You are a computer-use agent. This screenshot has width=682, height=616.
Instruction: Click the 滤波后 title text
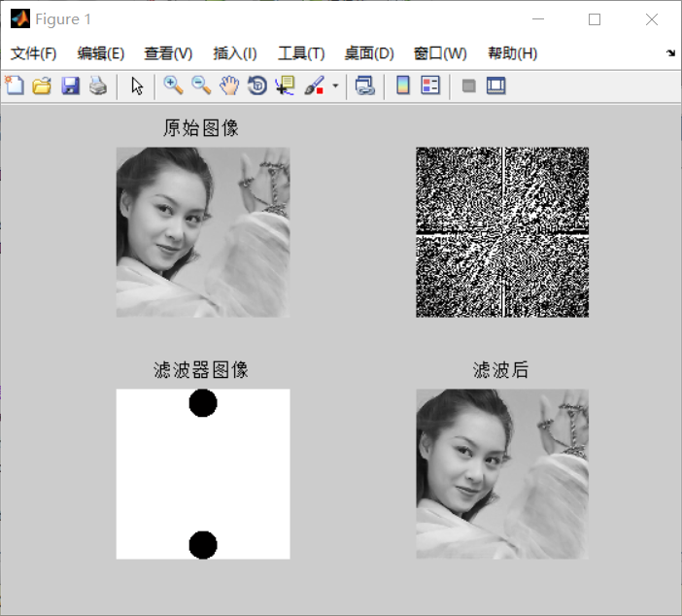[500, 370]
